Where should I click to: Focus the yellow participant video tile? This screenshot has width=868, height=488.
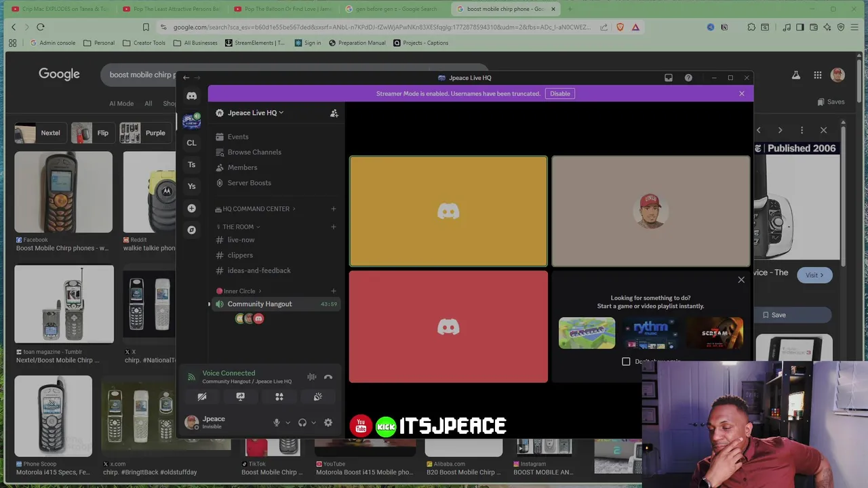(448, 211)
